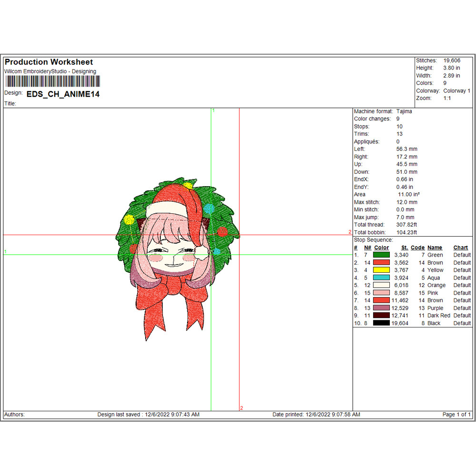Click the underlined Color column header
This screenshot has height=476, width=476.
[381, 248]
